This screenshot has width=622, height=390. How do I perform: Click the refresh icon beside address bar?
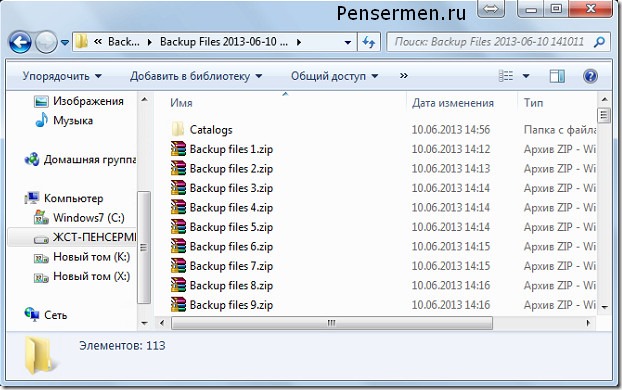coord(369,42)
